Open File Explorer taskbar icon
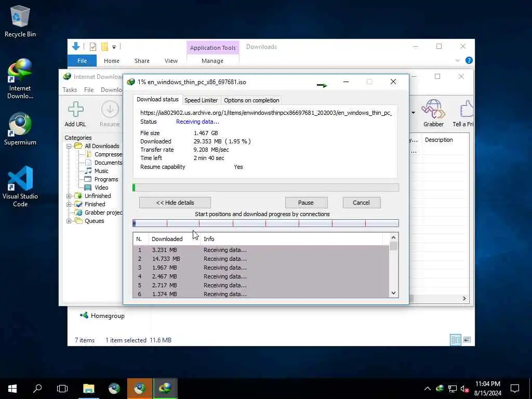Image resolution: width=532 pixels, height=399 pixels. pos(88,389)
